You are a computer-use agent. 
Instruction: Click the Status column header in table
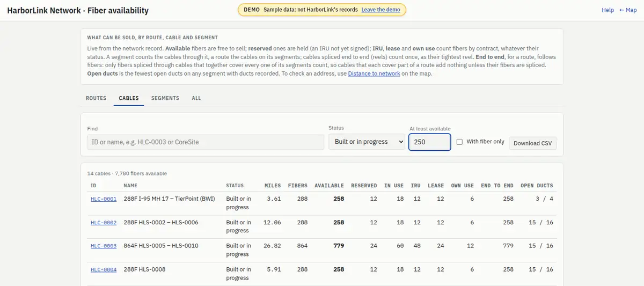(x=235, y=186)
